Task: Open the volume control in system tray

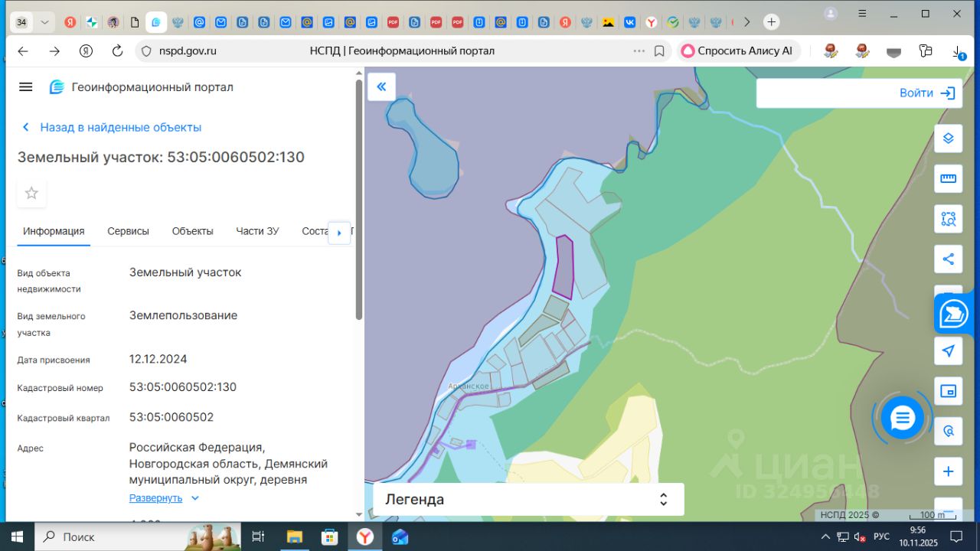Action: [x=860, y=536]
